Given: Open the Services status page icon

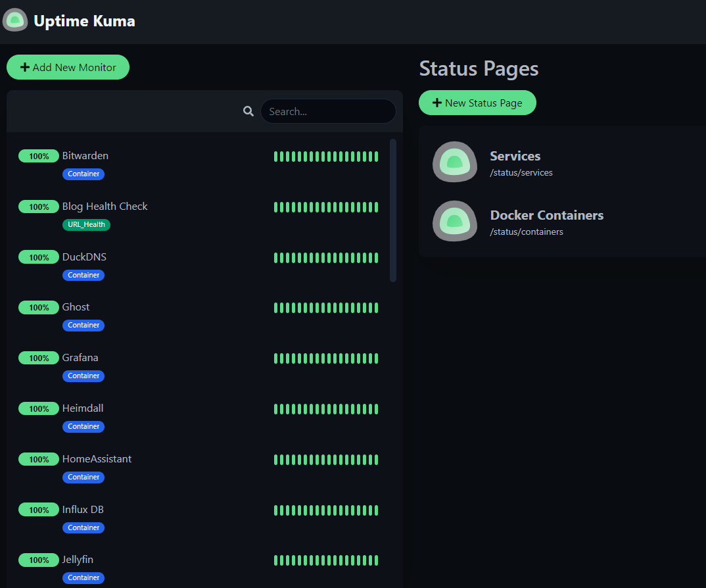Looking at the screenshot, I should point(455,162).
